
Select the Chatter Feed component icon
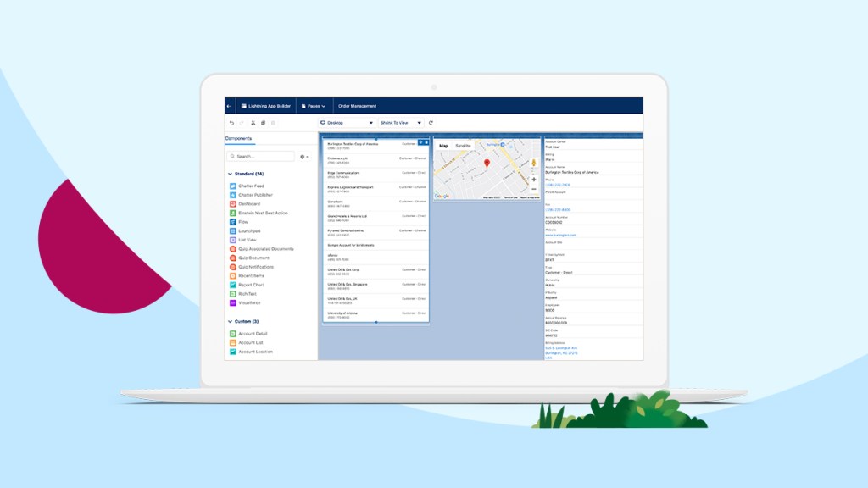click(231, 186)
